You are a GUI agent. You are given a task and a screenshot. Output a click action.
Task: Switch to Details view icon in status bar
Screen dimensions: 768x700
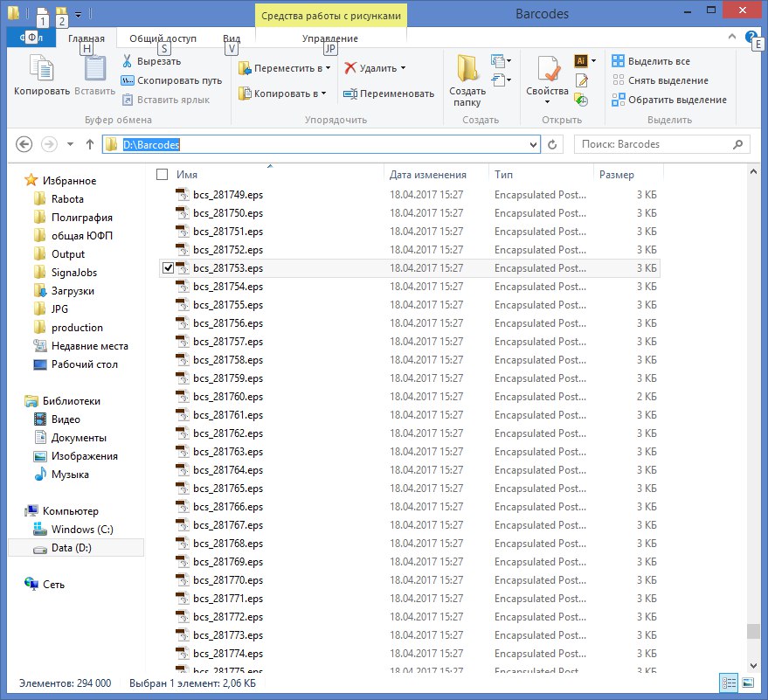[729, 683]
